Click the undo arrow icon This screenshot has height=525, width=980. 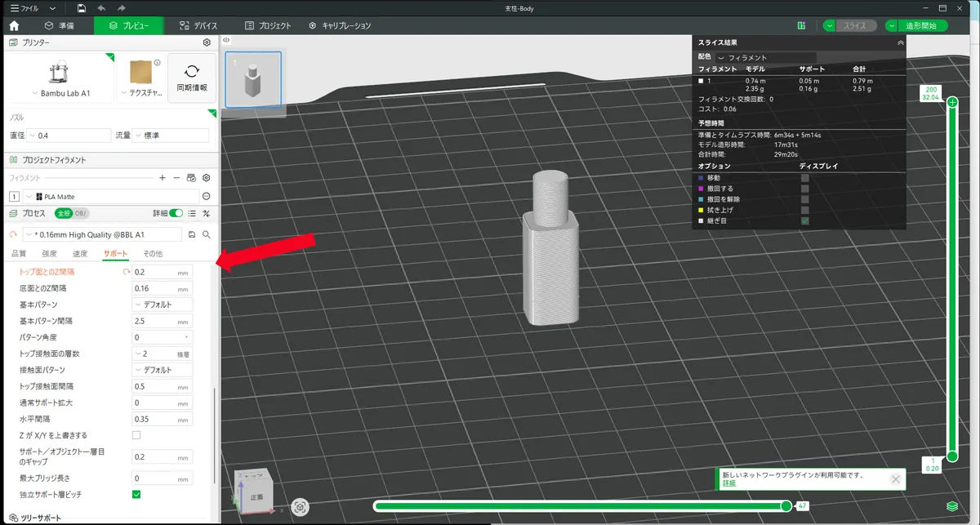(x=101, y=7)
